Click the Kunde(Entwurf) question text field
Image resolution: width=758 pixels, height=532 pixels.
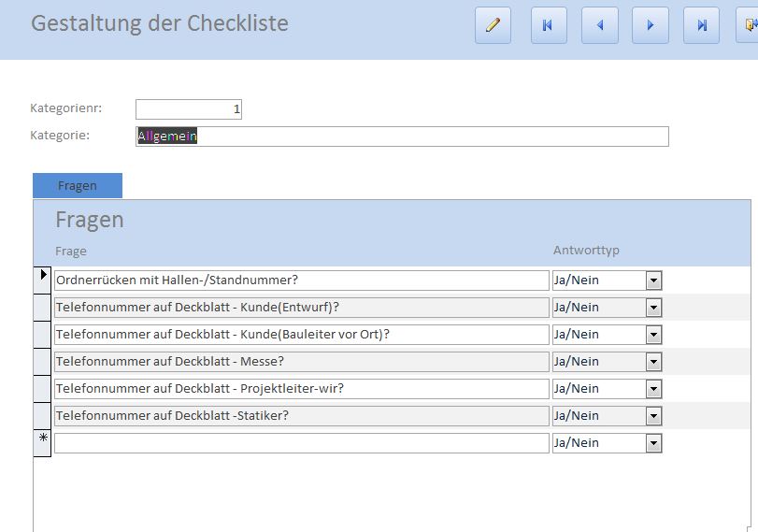pyautogui.click(x=301, y=308)
